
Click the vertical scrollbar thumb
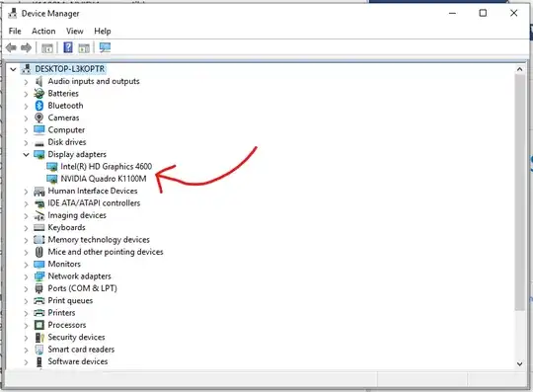520,193
